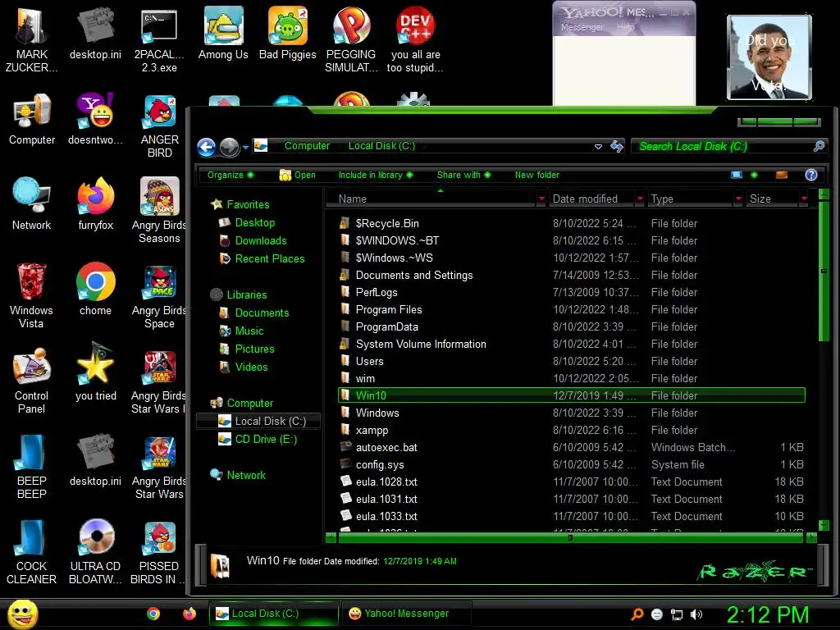Switch to Yahoo! Messenger taskbar button
The width and height of the screenshot is (840, 630).
coord(406,614)
